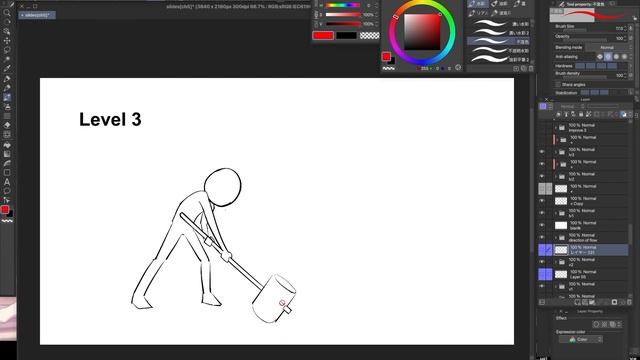This screenshot has height=360, width=640.
Task: Select the Zoom magnifier tool
Action: [7, 13]
